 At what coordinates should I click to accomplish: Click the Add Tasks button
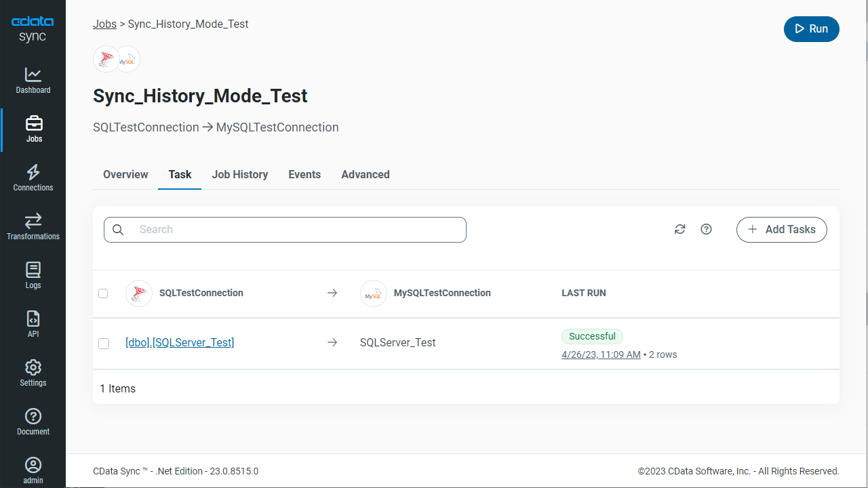(x=781, y=230)
